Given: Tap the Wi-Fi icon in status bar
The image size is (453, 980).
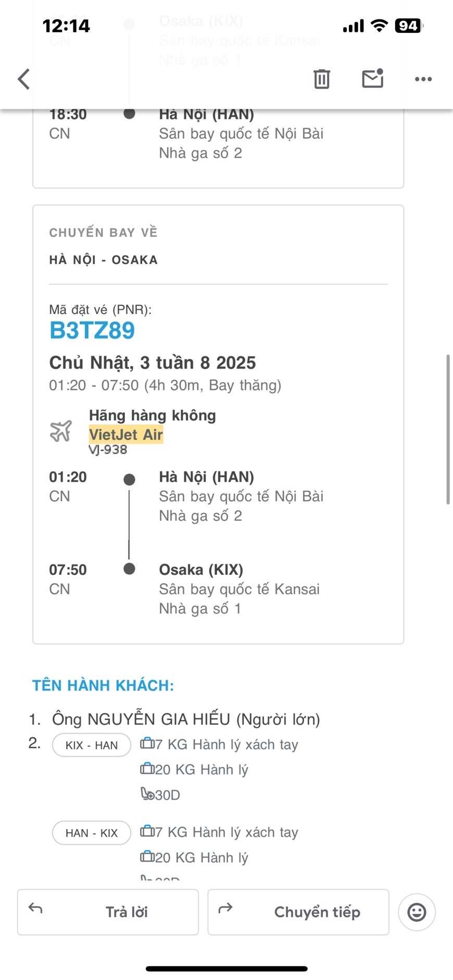Looking at the screenshot, I should (x=380, y=26).
